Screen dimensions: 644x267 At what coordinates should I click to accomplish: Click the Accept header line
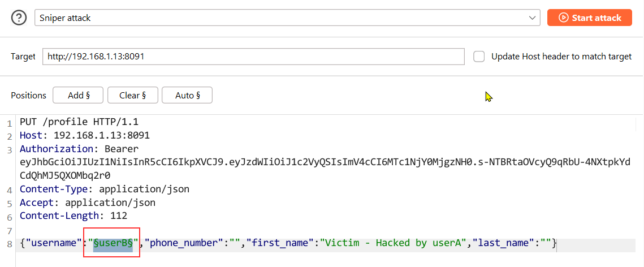[88, 203]
